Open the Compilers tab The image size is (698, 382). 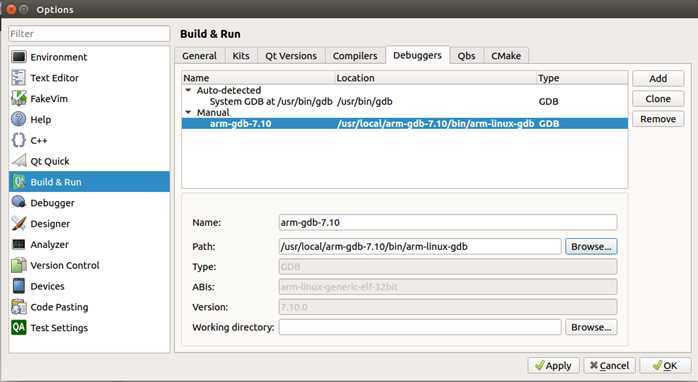pos(355,56)
